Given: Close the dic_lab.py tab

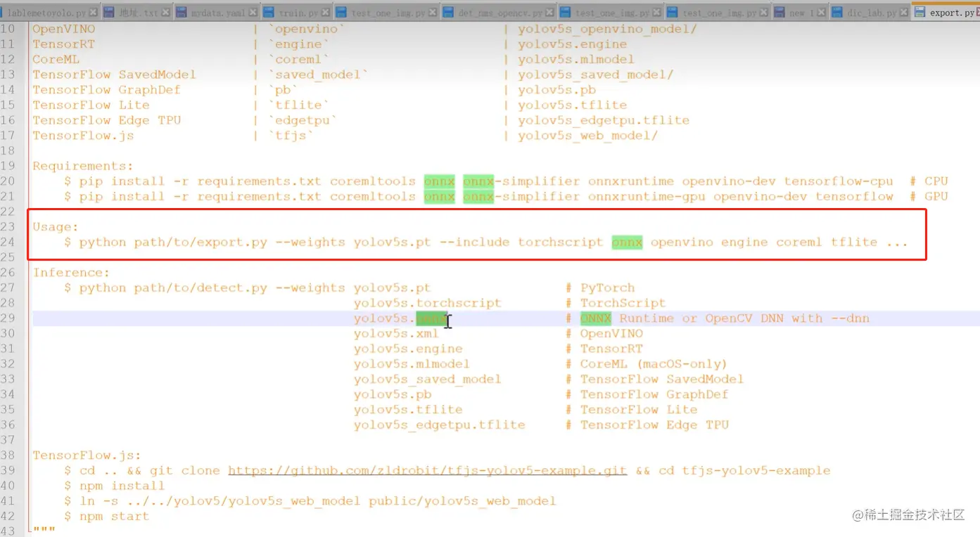Looking at the screenshot, I should coord(905,13).
